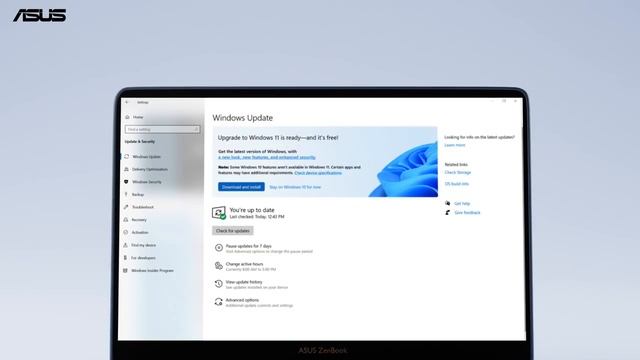Click the Activation checkmark icon in sidebar
The height and width of the screenshot is (360, 640).
tap(126, 233)
